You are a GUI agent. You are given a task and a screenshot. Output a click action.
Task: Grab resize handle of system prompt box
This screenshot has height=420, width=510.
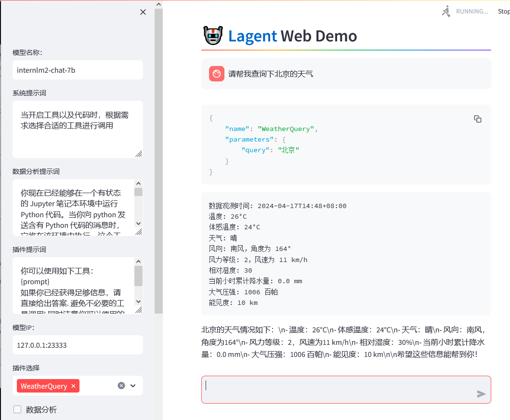(139, 154)
